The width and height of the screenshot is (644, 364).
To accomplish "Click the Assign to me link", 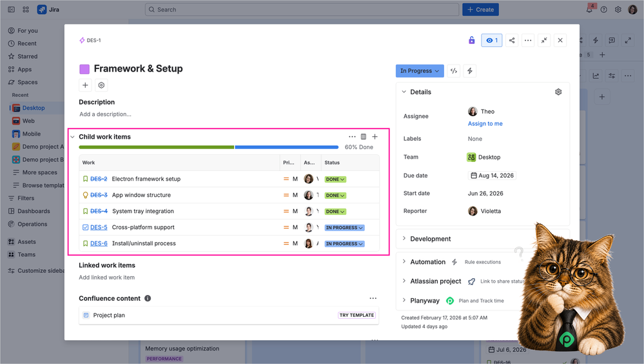I will (485, 123).
